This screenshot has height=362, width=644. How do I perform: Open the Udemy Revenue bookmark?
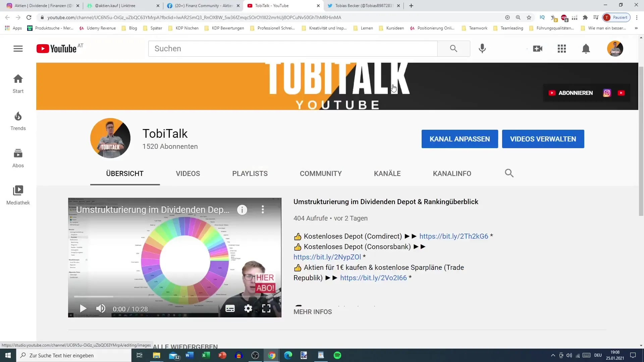98,28
